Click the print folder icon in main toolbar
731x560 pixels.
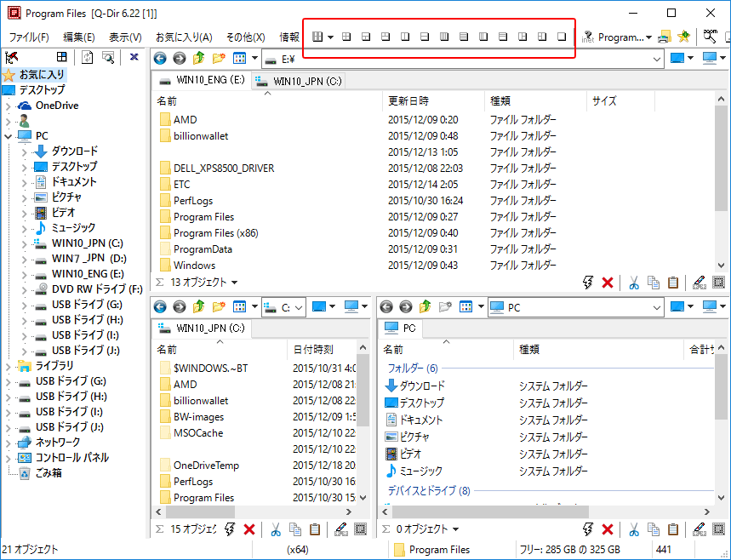pyautogui.click(x=665, y=37)
